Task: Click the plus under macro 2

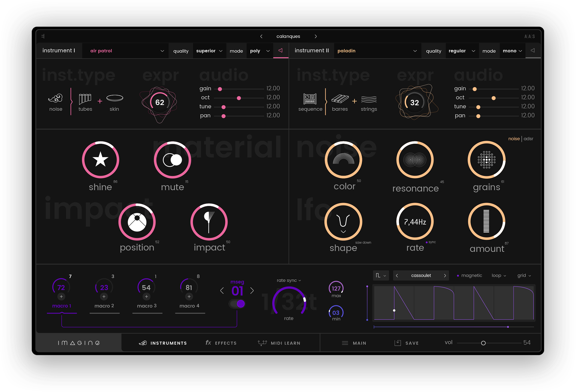Action: click(104, 296)
